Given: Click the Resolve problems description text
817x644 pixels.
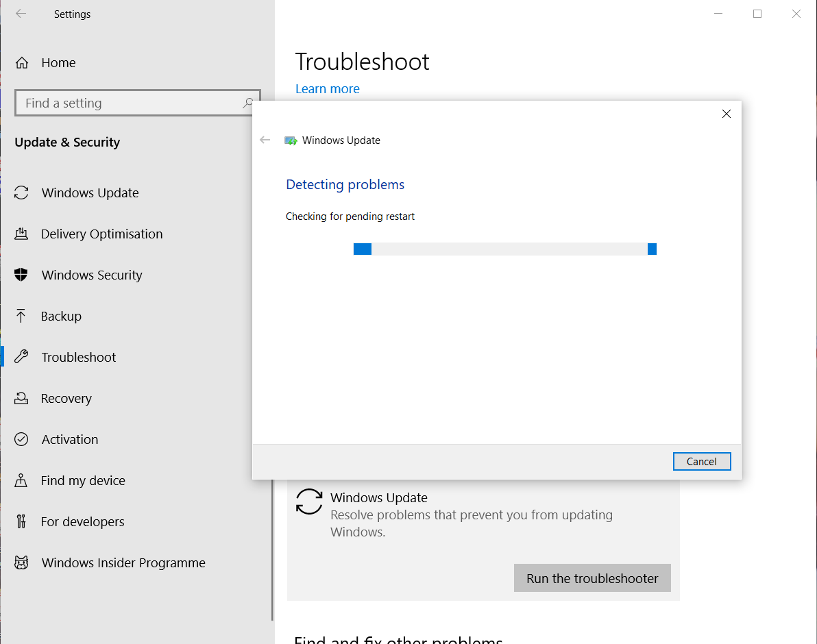Looking at the screenshot, I should (472, 523).
